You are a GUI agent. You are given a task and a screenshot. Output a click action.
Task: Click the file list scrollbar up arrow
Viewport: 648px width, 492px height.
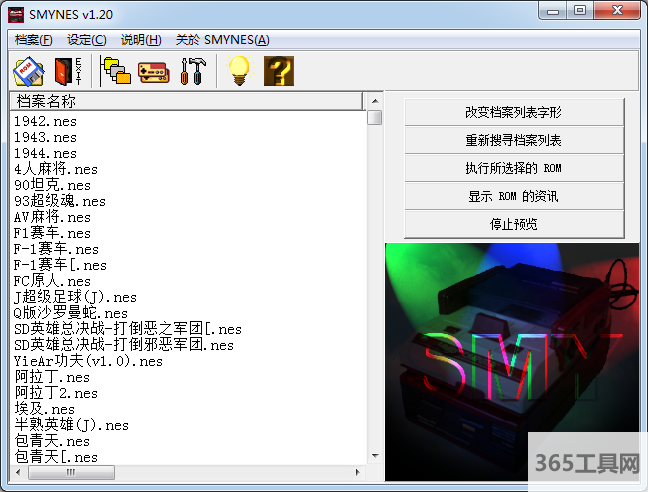(x=374, y=101)
